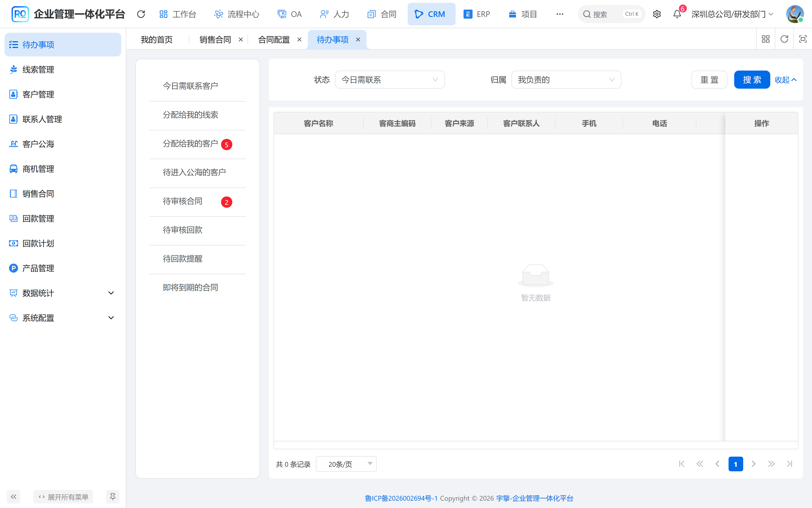Open 客户公海 in the sidebar
This screenshot has width=812, height=508.
point(63,144)
